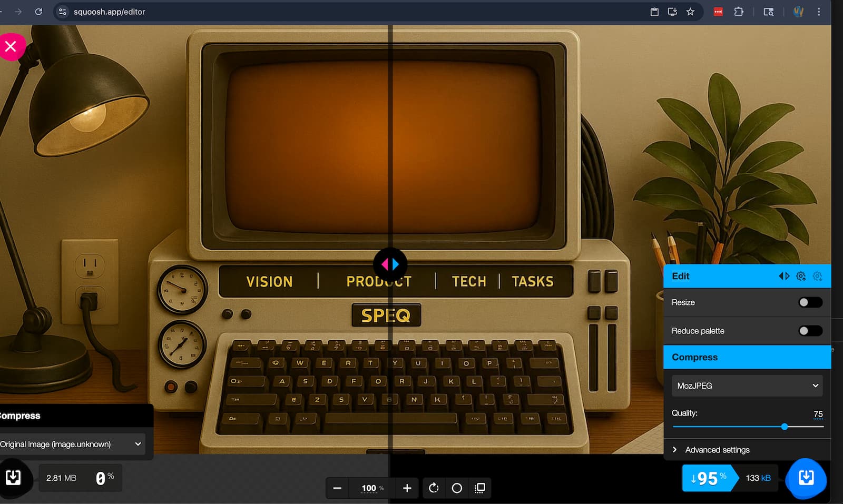Set compression quality using the Quality slider
Image resolution: width=843 pixels, height=504 pixels.
tap(785, 427)
